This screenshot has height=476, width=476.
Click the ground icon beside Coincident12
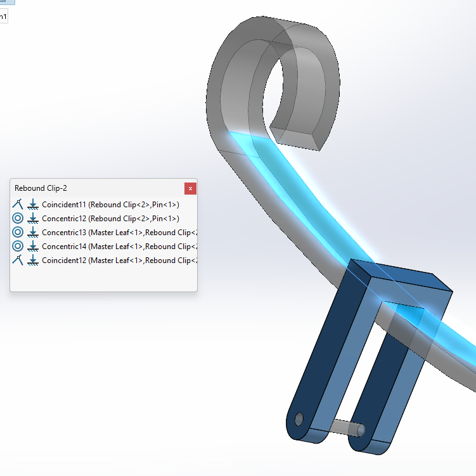tap(33, 260)
